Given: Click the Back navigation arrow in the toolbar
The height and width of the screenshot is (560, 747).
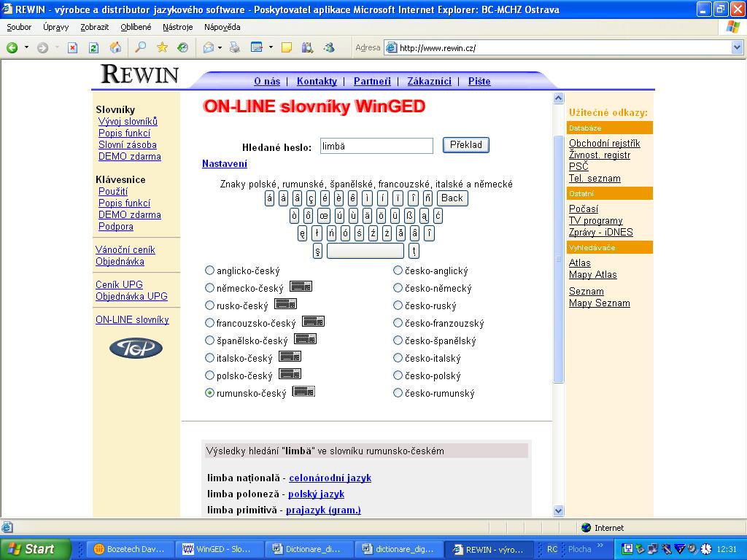Looking at the screenshot, I should coord(12,47).
